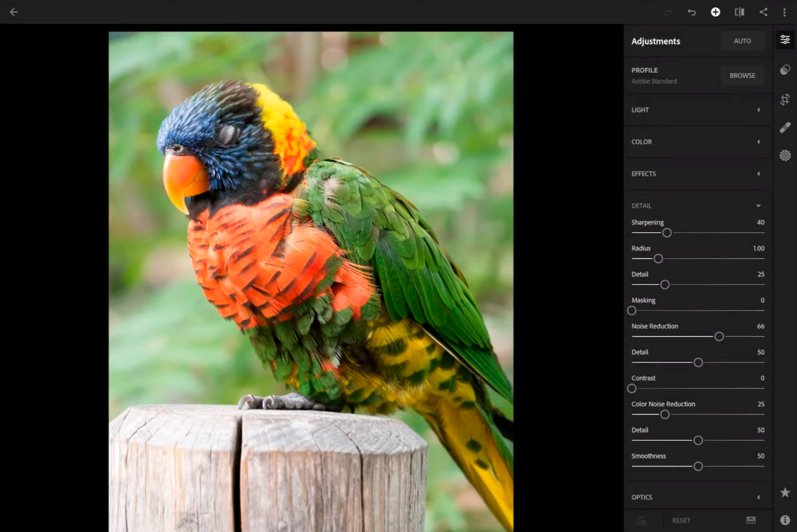Viewport: 797px width, 532px height.
Task: Click the Color Noise Reduction slider handle
Action: point(665,415)
